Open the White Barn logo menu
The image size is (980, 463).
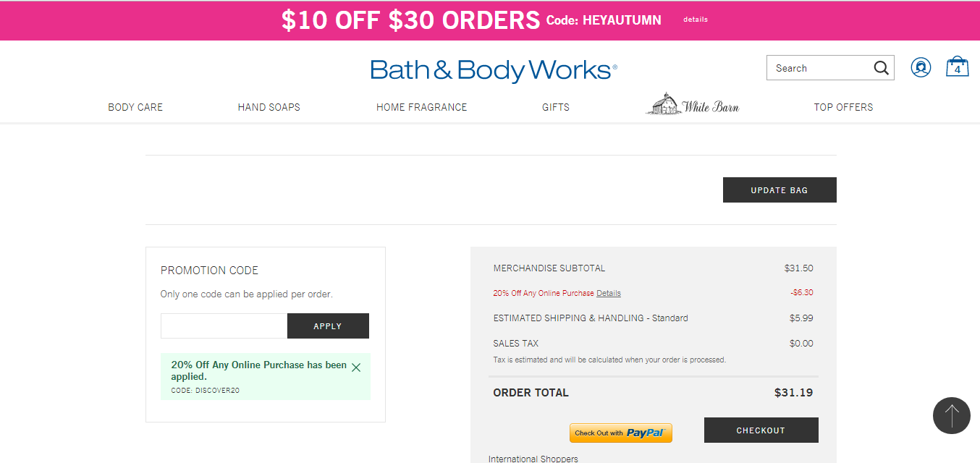693,104
